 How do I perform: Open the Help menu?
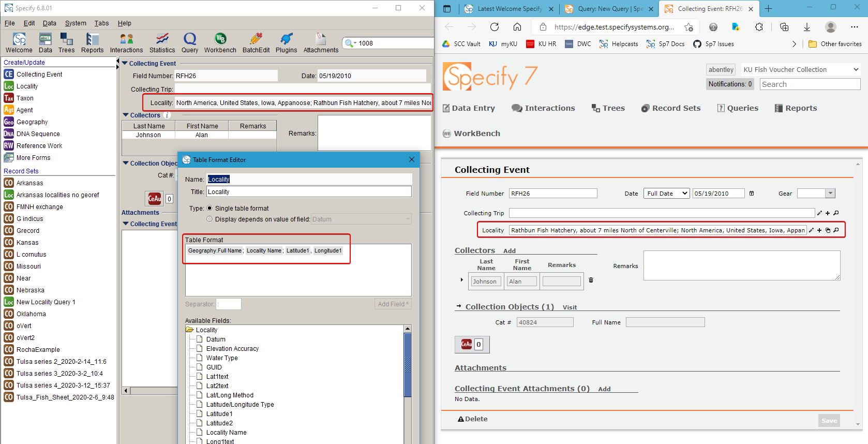(124, 23)
